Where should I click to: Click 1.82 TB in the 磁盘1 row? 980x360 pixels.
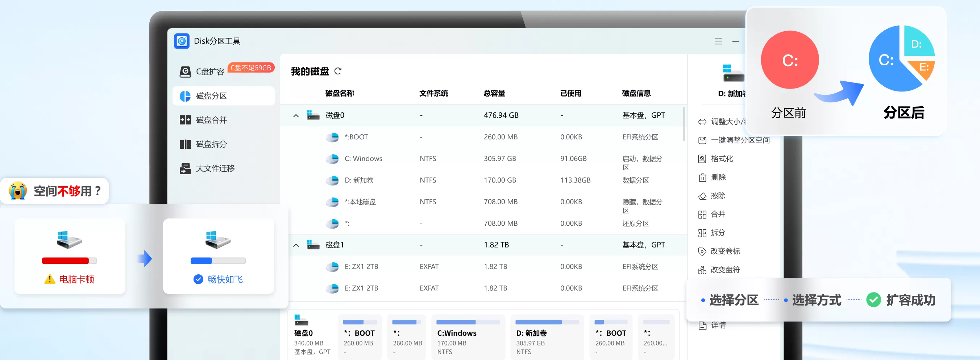click(496, 245)
